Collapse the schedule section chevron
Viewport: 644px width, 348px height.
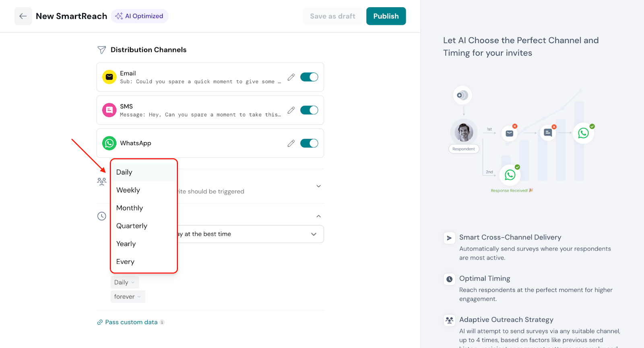318,216
